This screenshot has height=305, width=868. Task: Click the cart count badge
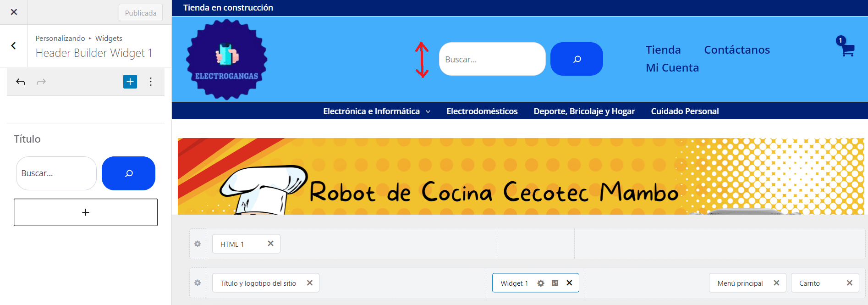pyautogui.click(x=841, y=40)
